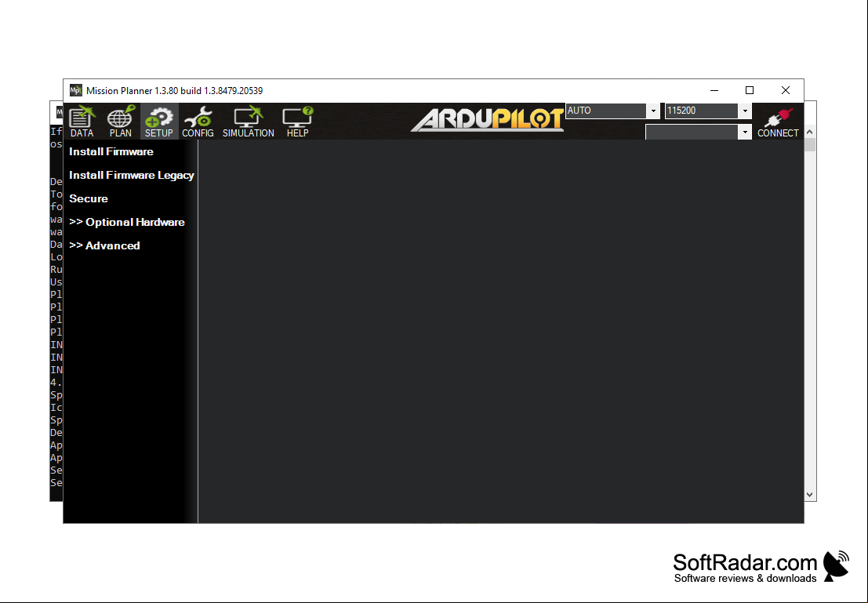The height and width of the screenshot is (603, 868).
Task: Expand the Advanced section
Action: [x=104, y=246]
